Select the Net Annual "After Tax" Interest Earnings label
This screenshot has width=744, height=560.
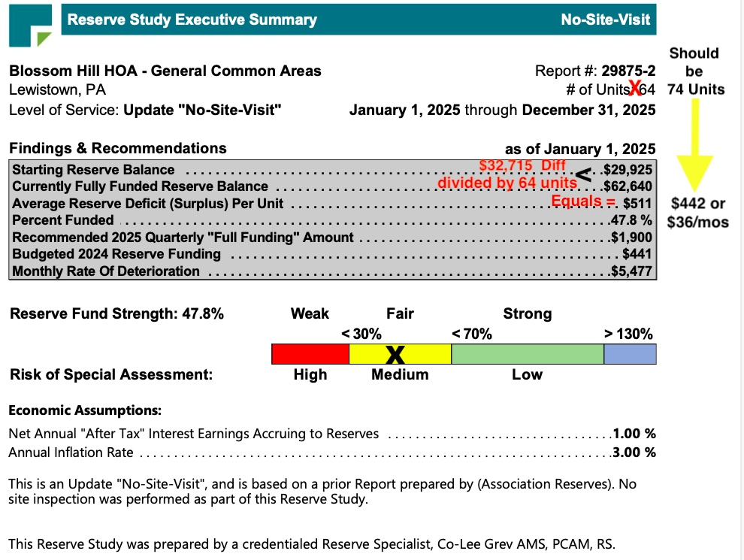click(x=194, y=434)
